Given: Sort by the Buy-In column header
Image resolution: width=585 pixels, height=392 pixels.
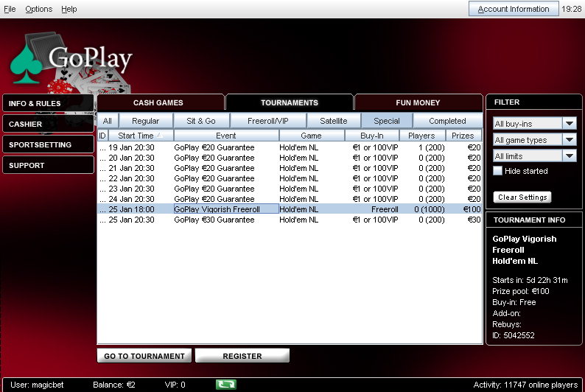Looking at the screenshot, I should pyautogui.click(x=372, y=136).
